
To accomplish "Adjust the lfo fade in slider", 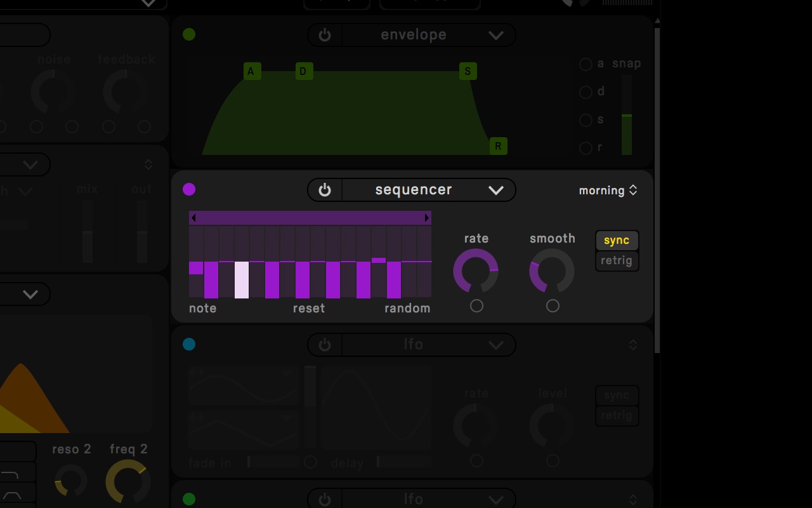I will pyautogui.click(x=273, y=462).
